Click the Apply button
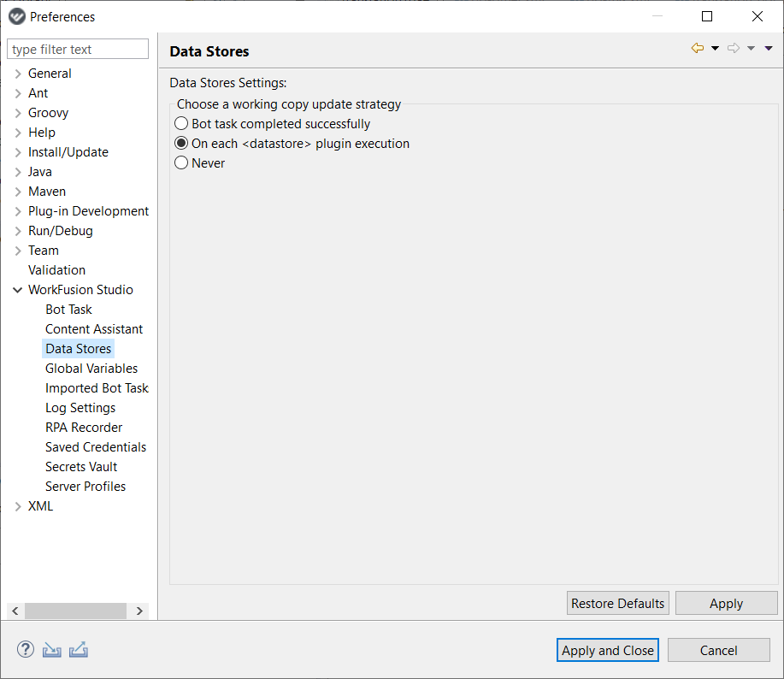This screenshot has height=679, width=784. coord(726,603)
